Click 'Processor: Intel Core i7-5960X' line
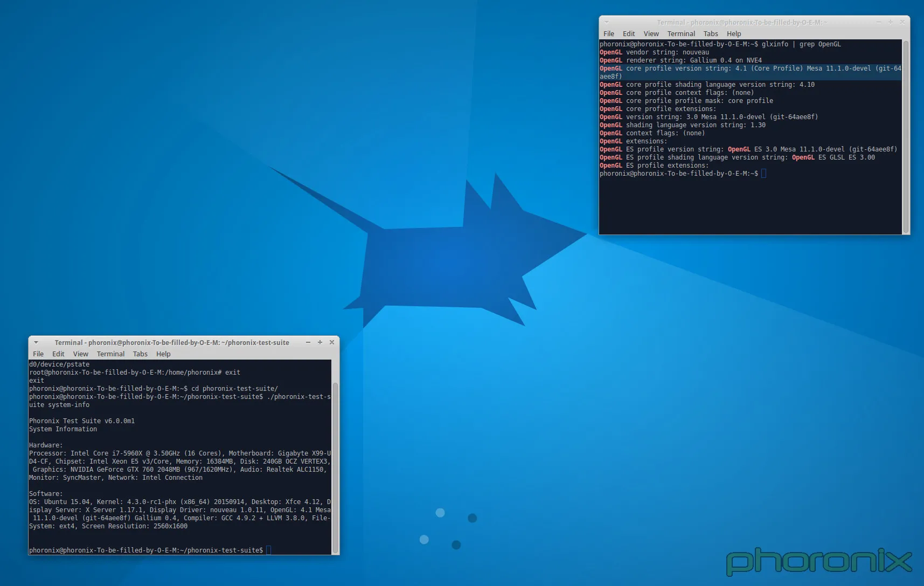 [x=180, y=453]
